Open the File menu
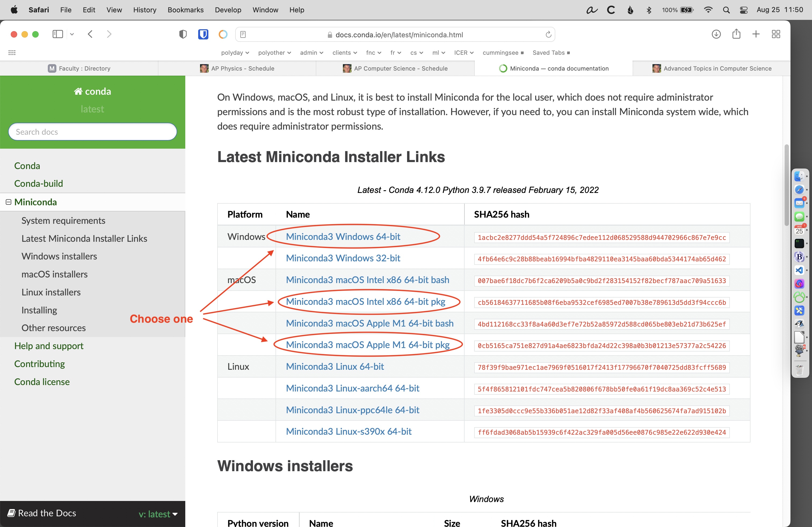 pyautogui.click(x=66, y=10)
